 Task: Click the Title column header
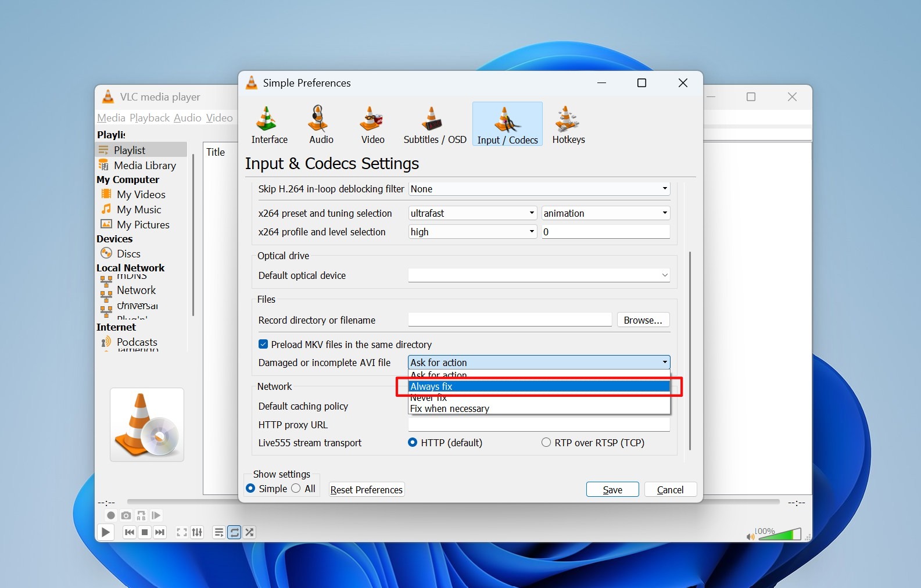216,152
